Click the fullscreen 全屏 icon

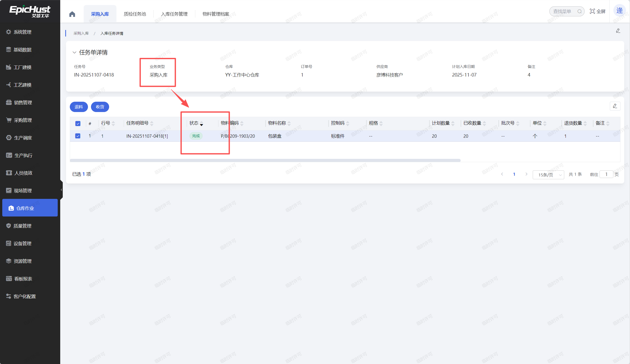592,11
